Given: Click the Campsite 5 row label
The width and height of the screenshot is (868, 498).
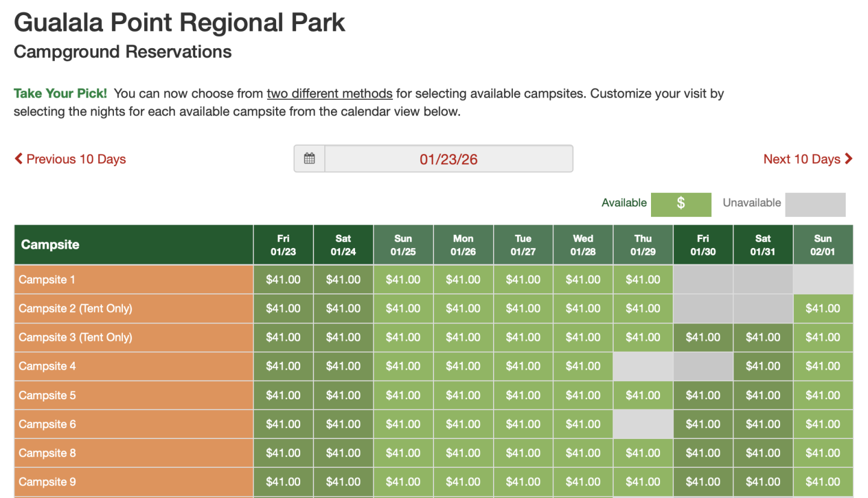Looking at the screenshot, I should pyautogui.click(x=48, y=395).
